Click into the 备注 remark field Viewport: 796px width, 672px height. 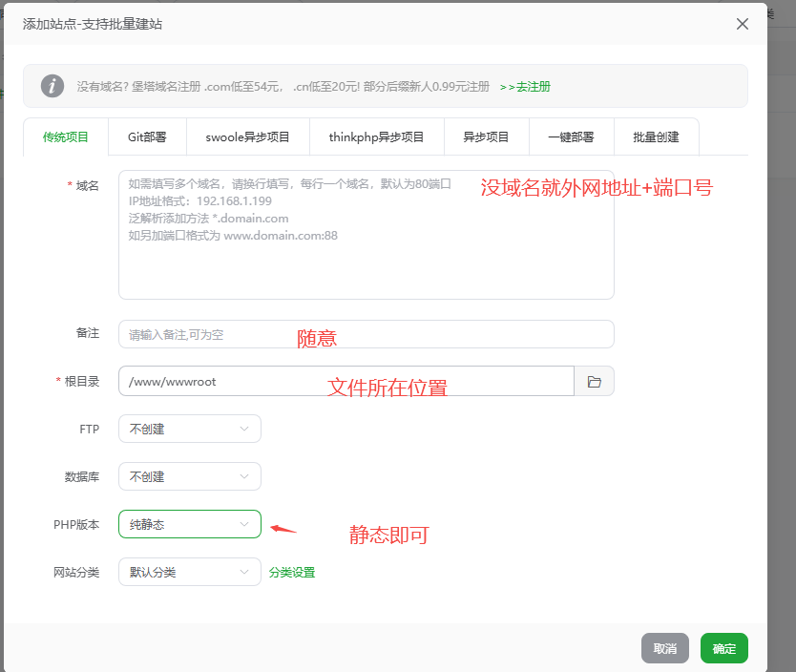click(x=366, y=334)
